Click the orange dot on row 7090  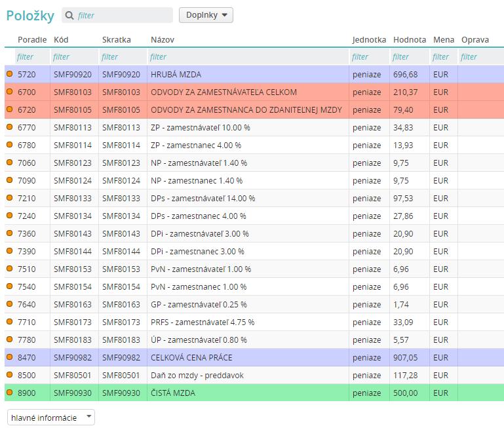coord(10,180)
